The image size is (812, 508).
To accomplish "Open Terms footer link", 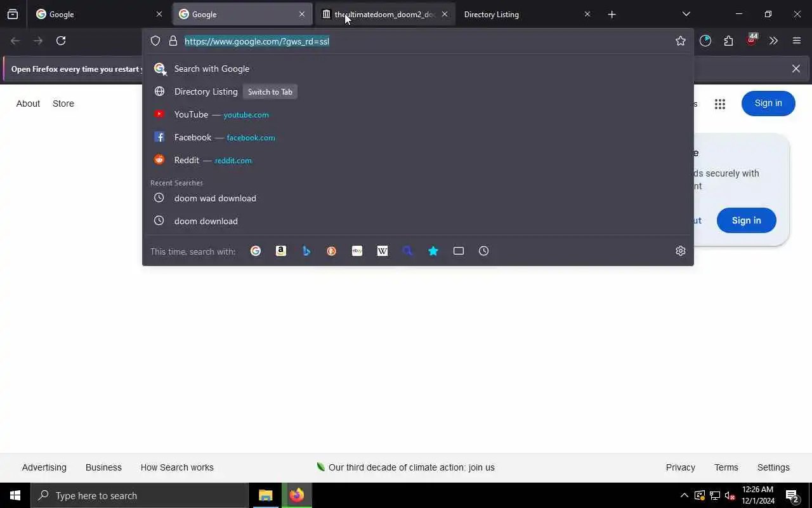I will (x=726, y=467).
